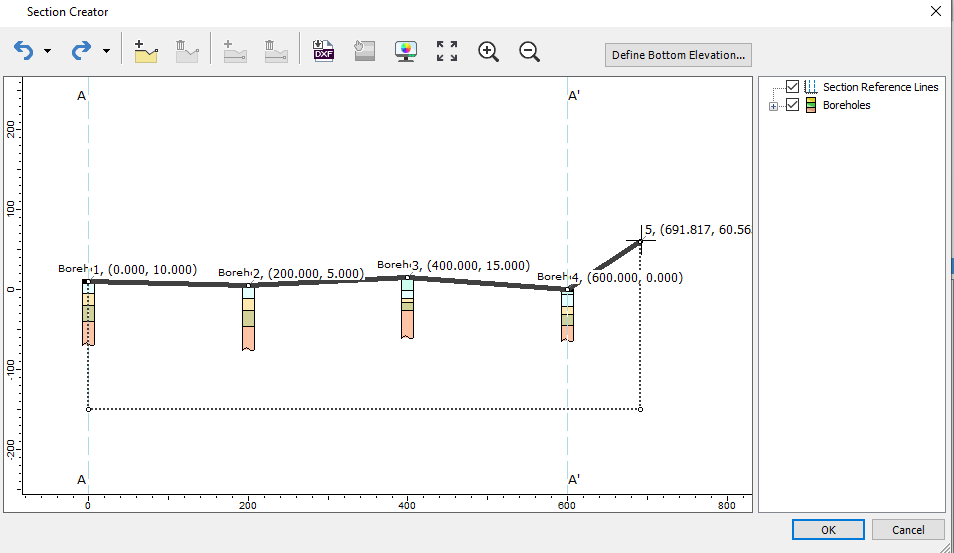Image resolution: width=954 pixels, height=553 pixels.
Task: Click the 400 label on horizontal axis
Action: click(407, 506)
